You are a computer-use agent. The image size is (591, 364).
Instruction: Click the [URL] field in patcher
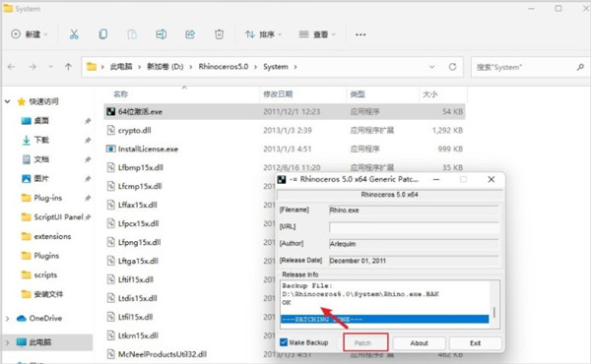point(414,227)
